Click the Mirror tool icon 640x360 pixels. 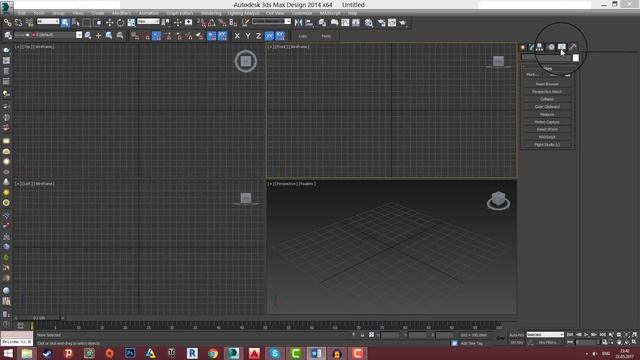tap(298, 22)
